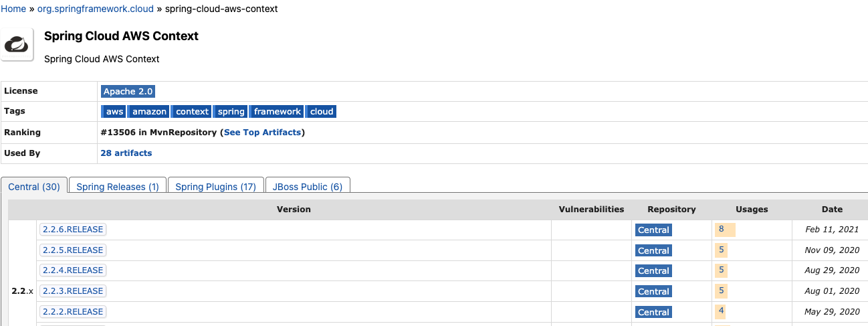The image size is (868, 326).
Task: Switch to the Spring Plugins (17) tab
Action: (215, 187)
